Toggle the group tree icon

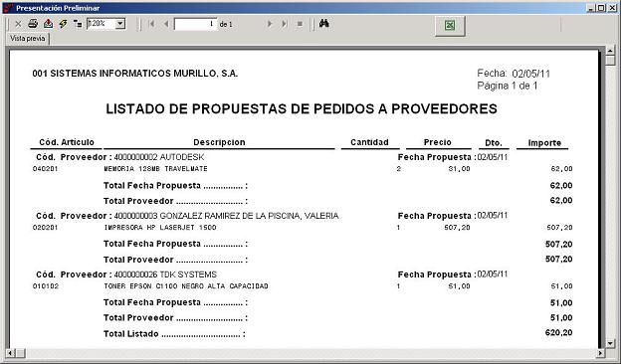pos(78,24)
